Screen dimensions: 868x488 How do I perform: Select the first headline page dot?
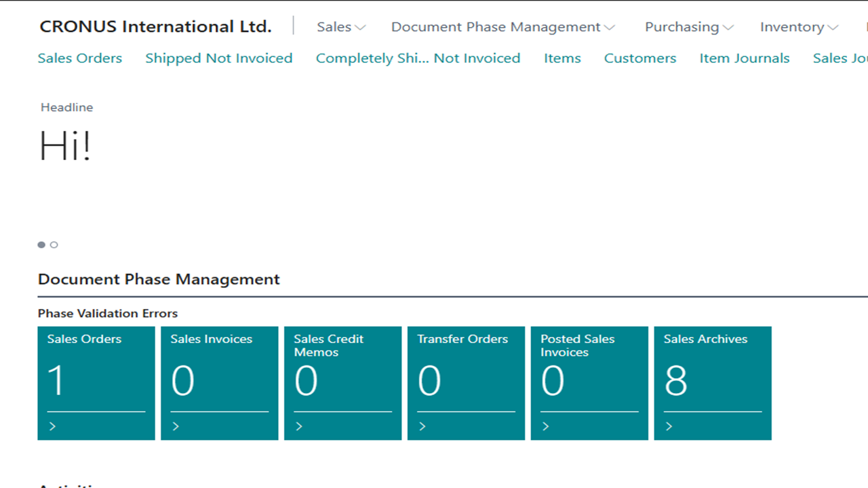click(x=41, y=245)
